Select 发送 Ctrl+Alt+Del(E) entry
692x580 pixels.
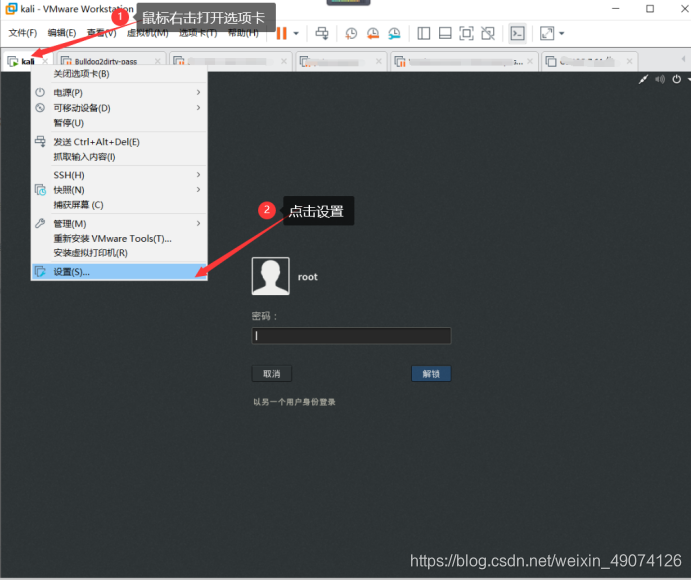pos(119,142)
